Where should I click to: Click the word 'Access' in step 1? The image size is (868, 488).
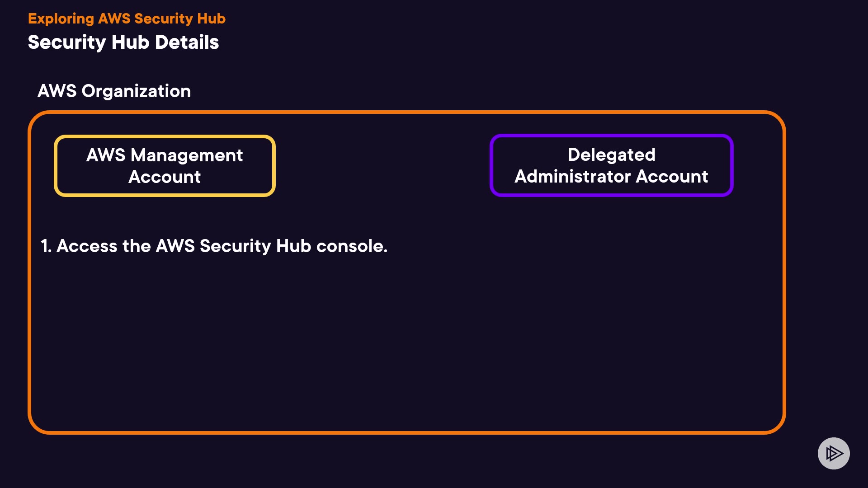[x=87, y=246]
